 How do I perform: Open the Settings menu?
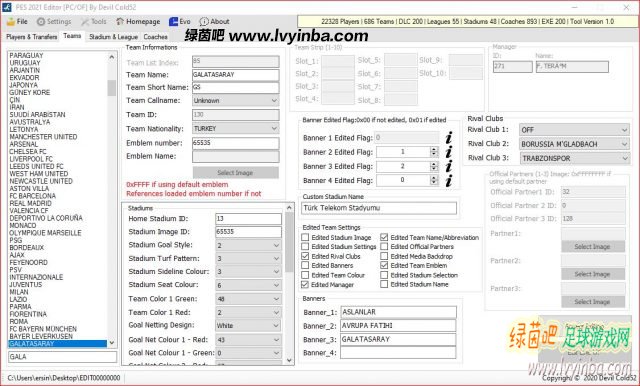[x=54, y=22]
